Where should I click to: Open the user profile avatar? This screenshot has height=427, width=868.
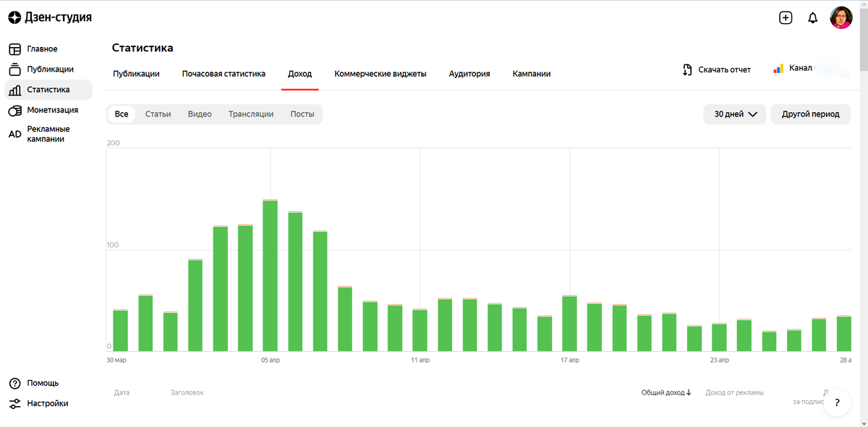pyautogui.click(x=841, y=17)
